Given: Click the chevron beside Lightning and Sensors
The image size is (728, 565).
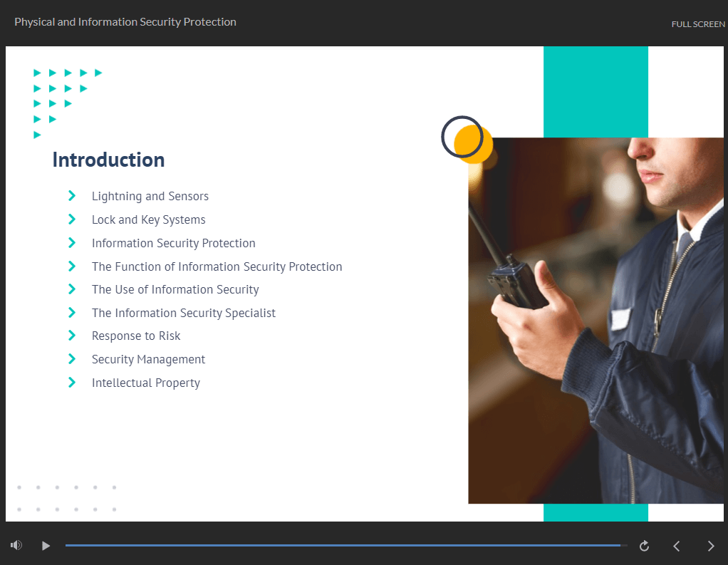Looking at the screenshot, I should pos(71,195).
